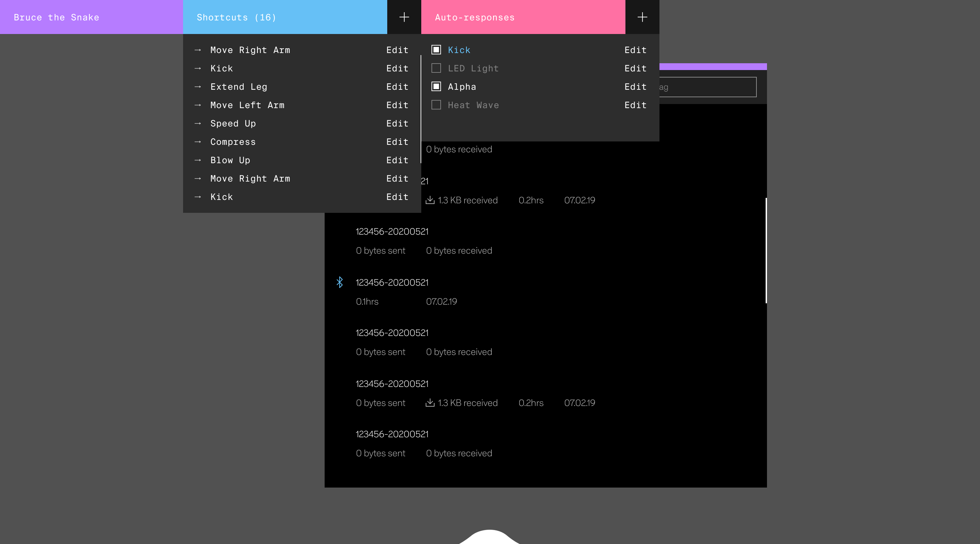Enable the LED Light auto-response checkbox
Screen dimensions: 980x544
point(436,68)
